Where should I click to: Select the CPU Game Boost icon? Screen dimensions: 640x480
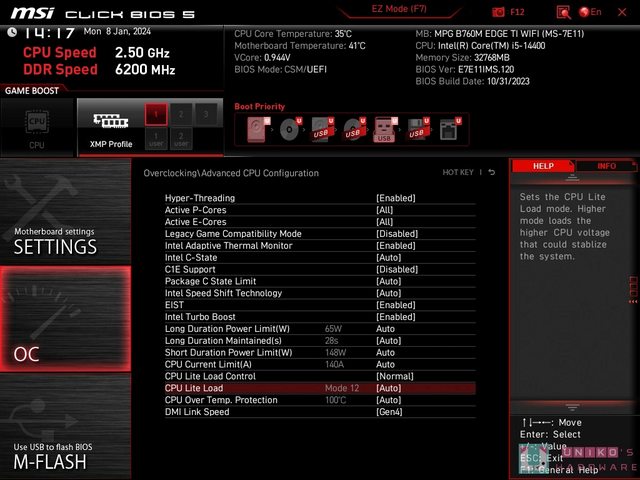tap(37, 126)
